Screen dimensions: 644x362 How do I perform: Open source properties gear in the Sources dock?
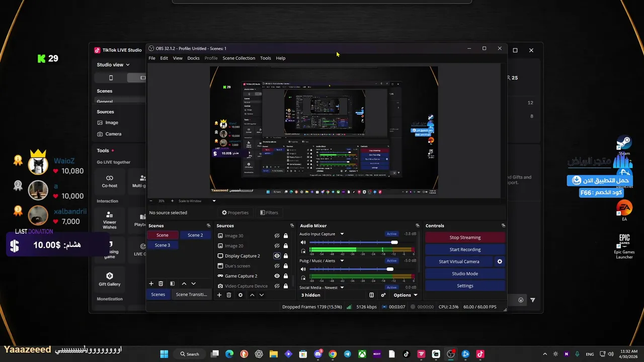240,295
